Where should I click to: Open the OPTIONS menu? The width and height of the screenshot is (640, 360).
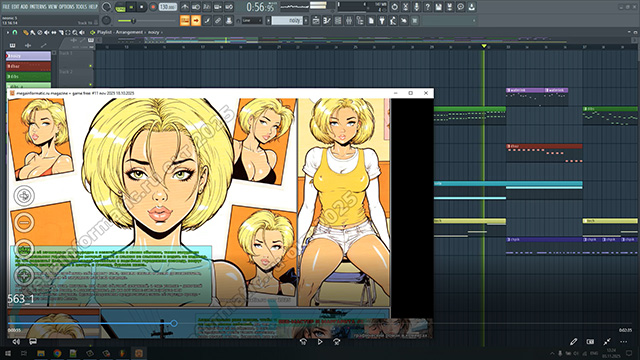[67, 7]
